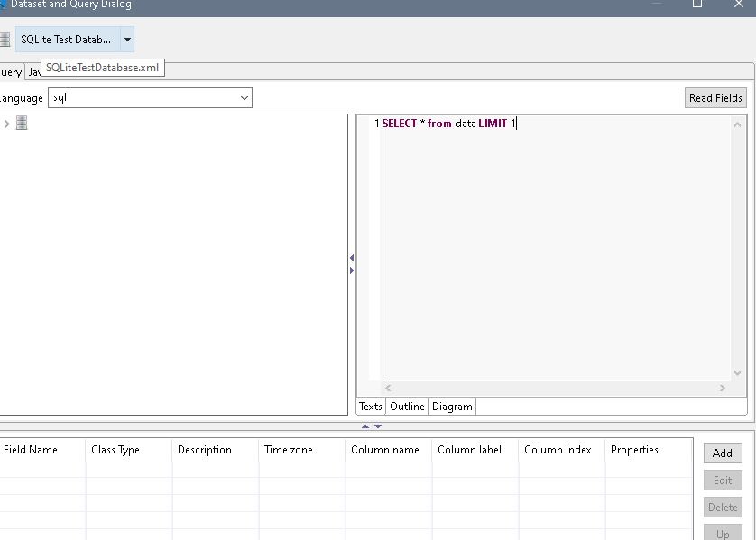The image size is (756, 540).
Task: Expand the database tree node
Action: coord(6,124)
